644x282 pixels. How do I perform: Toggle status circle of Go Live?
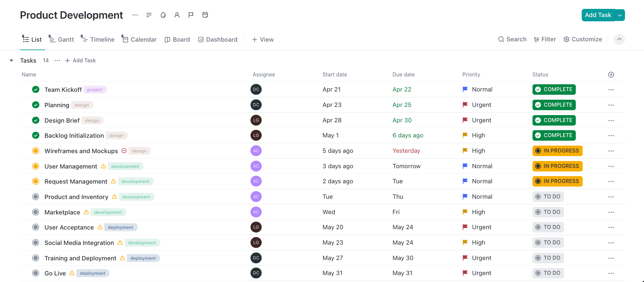click(36, 273)
